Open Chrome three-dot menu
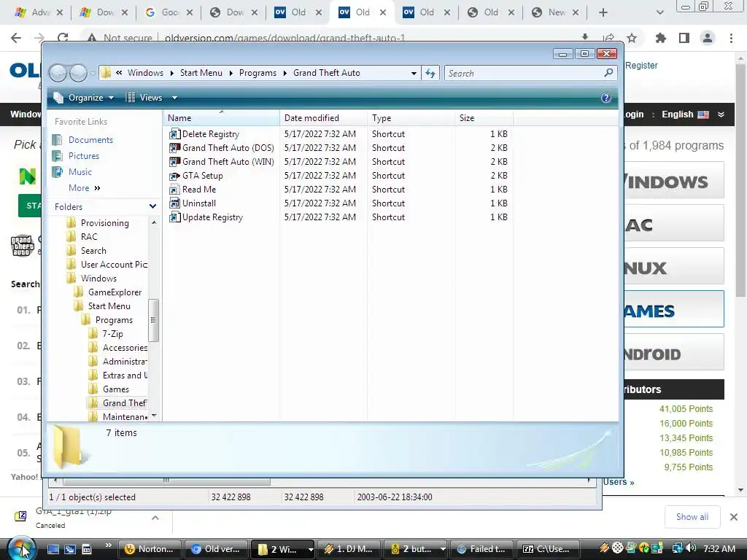The image size is (747, 560). 731,38
